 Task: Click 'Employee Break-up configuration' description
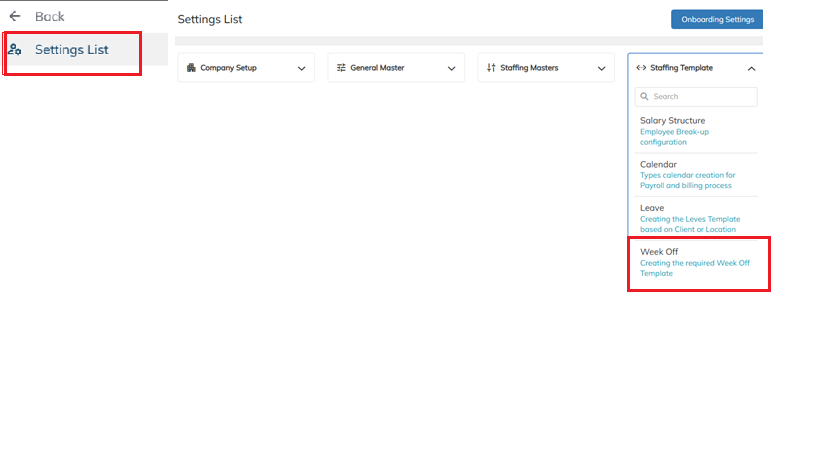pyautogui.click(x=674, y=137)
